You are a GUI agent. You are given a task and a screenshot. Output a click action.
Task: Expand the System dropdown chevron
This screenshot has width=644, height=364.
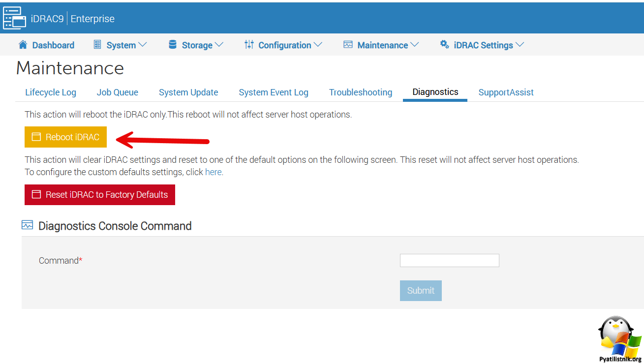(143, 45)
